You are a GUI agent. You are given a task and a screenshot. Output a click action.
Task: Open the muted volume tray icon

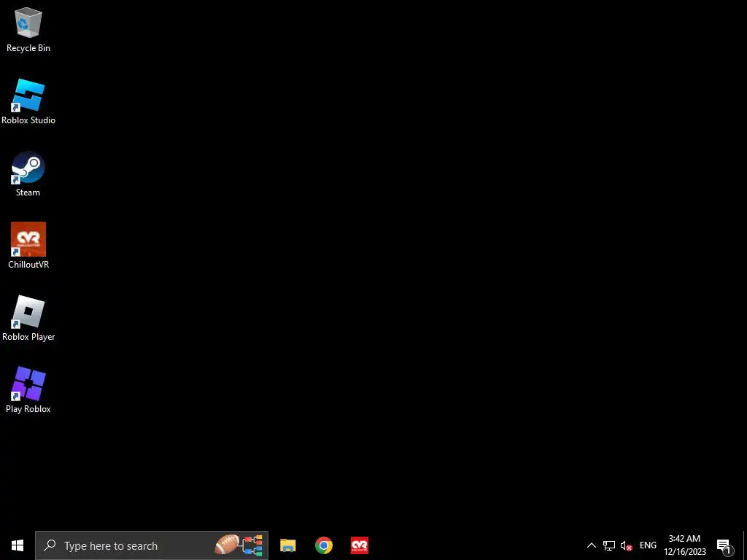tap(626, 545)
